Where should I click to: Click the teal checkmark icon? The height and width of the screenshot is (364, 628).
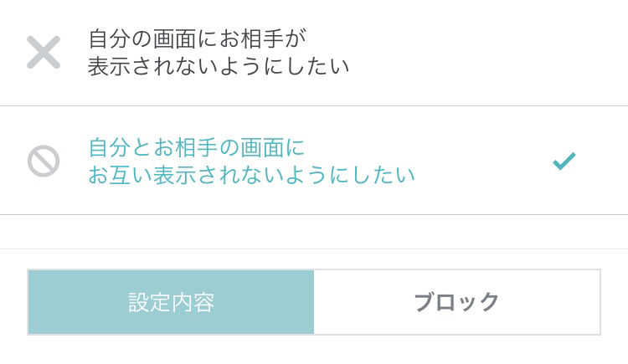click(564, 161)
